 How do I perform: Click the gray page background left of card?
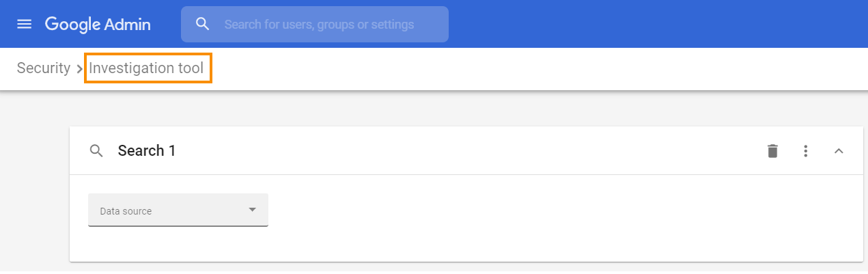pos(34,191)
